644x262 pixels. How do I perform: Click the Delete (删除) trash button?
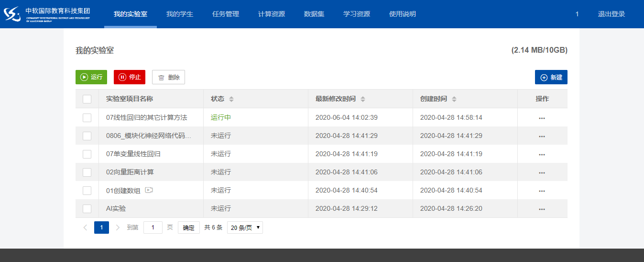(x=168, y=77)
